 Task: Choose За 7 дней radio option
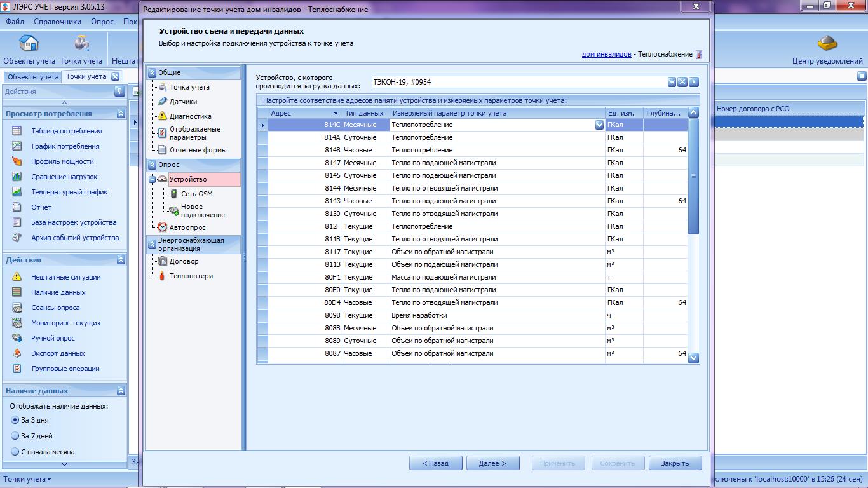(15, 436)
